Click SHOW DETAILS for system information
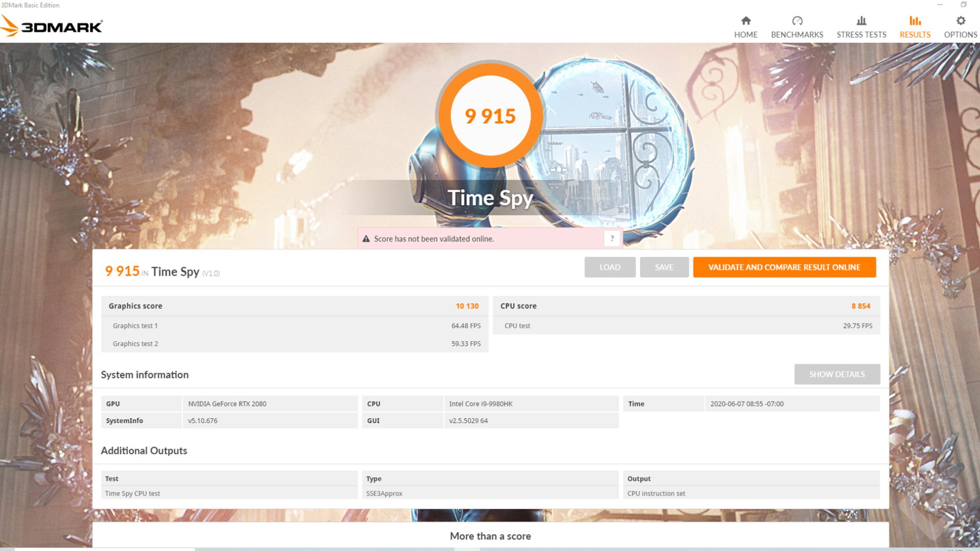Viewport: 980px width, 551px height. pos(837,374)
